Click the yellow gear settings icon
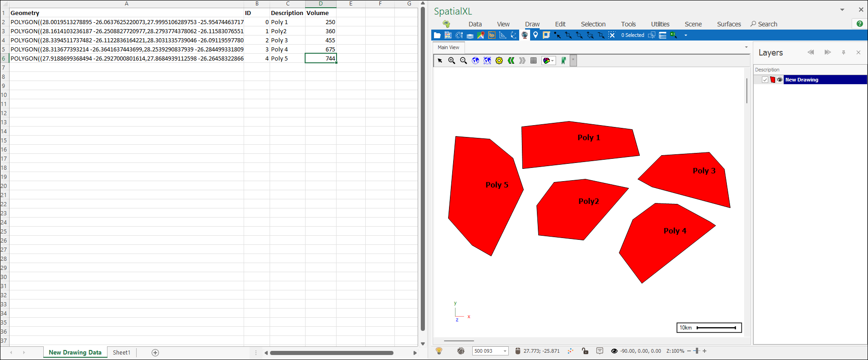This screenshot has width=868, height=360. coord(499,61)
